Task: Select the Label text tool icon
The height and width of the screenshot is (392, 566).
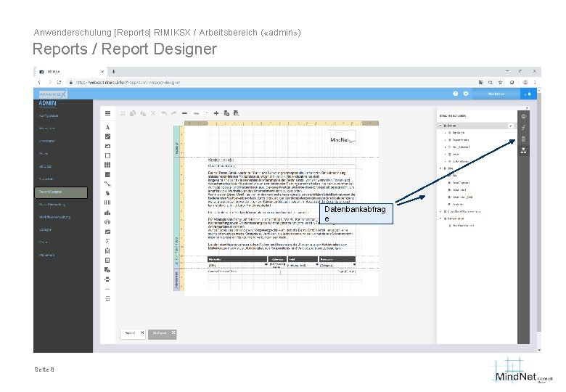Action: click(107, 127)
